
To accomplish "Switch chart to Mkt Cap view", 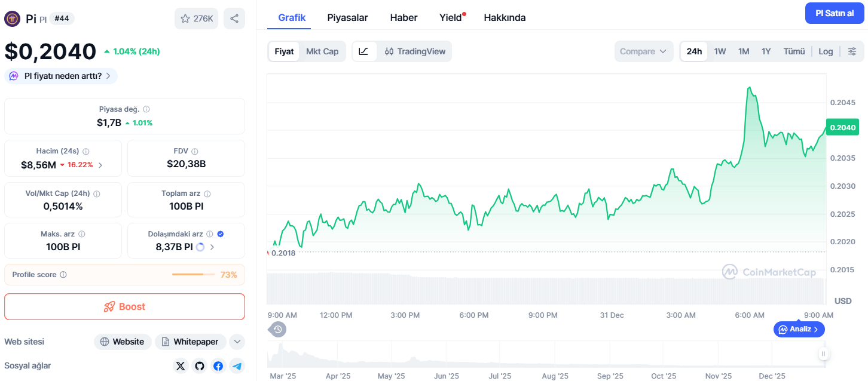I will [x=322, y=51].
